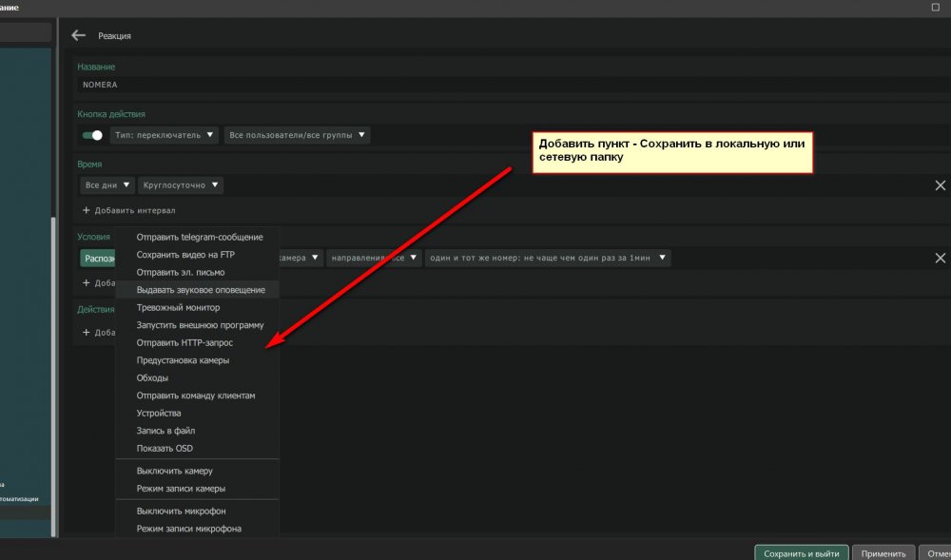Image resolution: width=951 pixels, height=560 pixels.
Task: Click the Применить button
Action: pyautogui.click(x=883, y=553)
